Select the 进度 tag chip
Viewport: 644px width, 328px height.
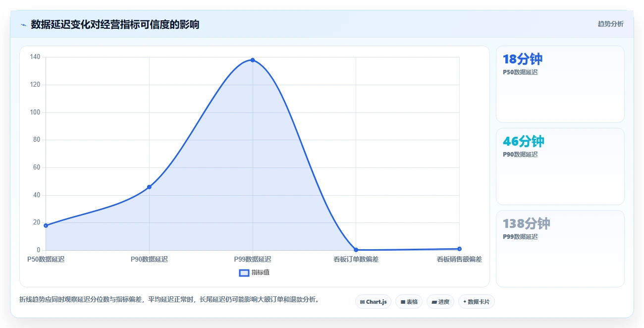coord(440,302)
